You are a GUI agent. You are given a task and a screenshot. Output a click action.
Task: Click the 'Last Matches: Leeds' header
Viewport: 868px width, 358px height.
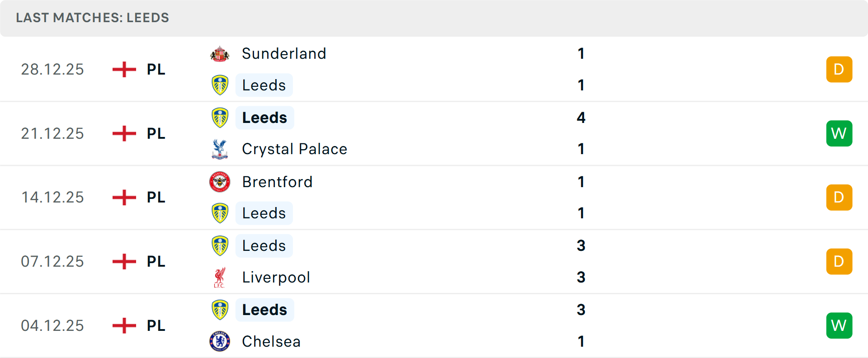click(x=92, y=18)
